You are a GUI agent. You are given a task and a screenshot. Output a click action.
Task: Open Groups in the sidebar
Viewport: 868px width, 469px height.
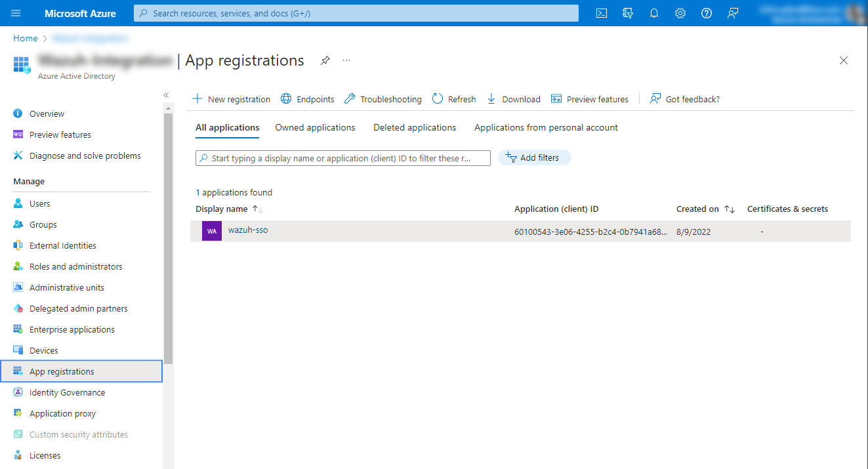click(x=43, y=224)
